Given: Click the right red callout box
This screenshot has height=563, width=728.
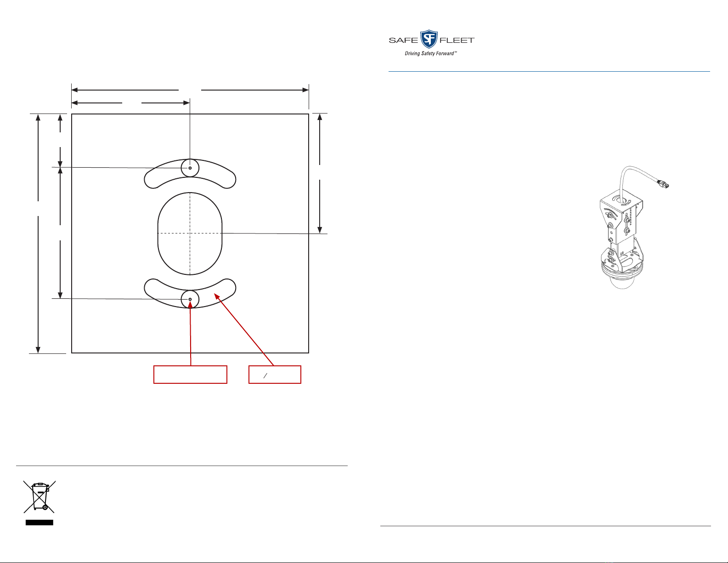Looking at the screenshot, I should pyautogui.click(x=275, y=375).
